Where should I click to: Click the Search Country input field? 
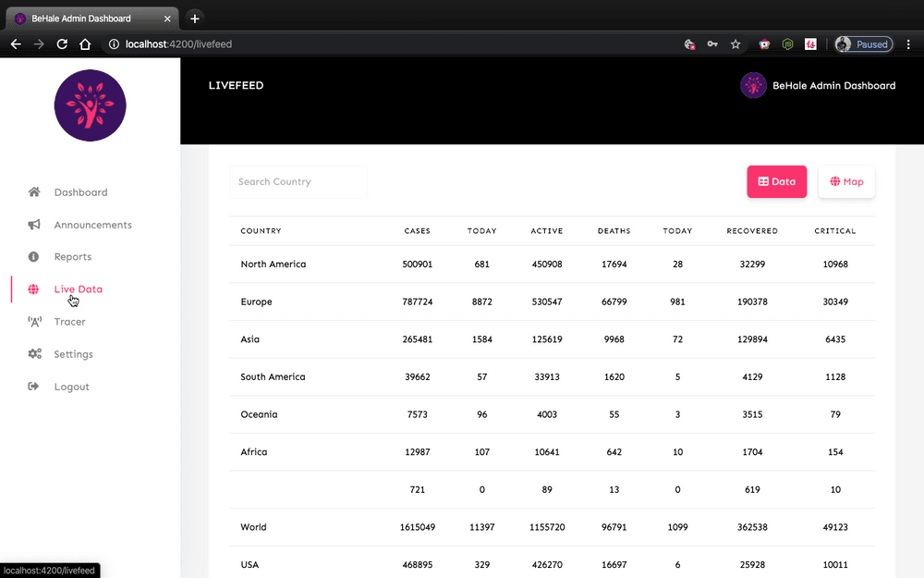click(x=298, y=181)
